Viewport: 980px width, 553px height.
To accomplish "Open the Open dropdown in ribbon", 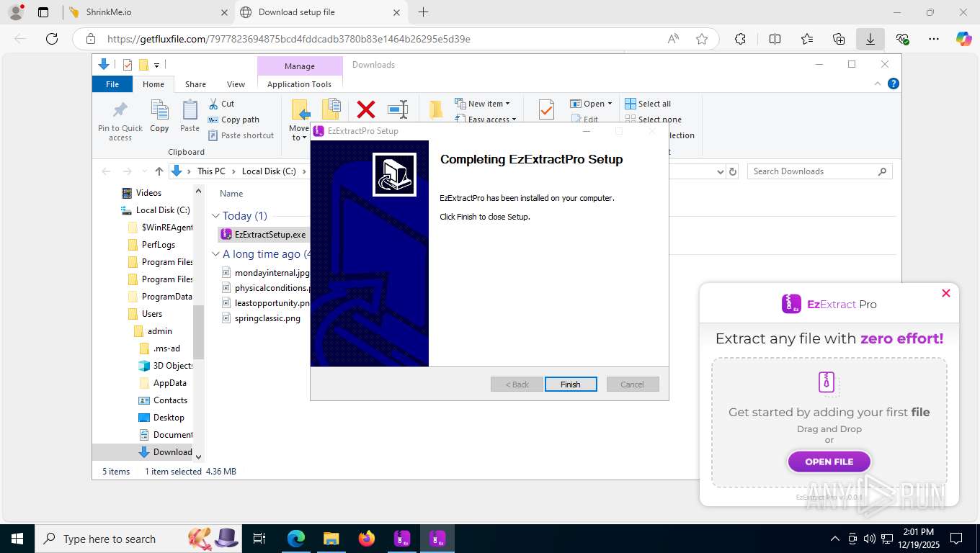I will click(591, 104).
